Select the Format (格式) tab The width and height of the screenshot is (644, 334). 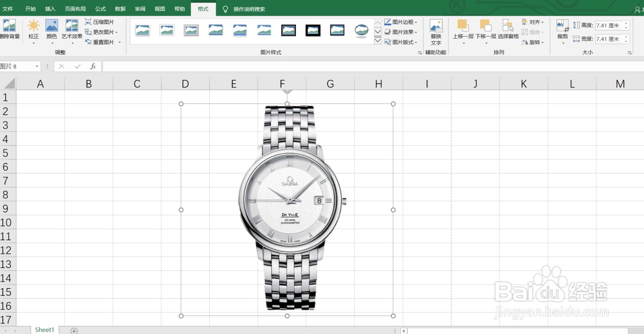tap(203, 9)
